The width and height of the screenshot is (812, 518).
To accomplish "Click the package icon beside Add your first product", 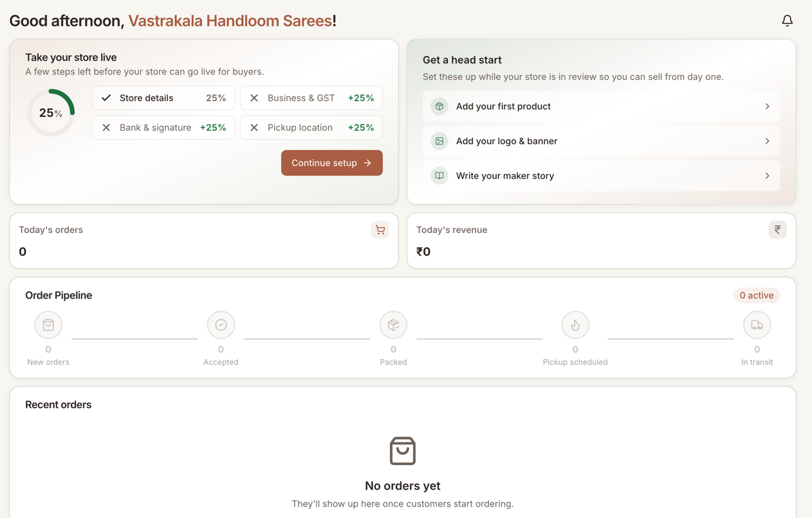I will click(439, 106).
